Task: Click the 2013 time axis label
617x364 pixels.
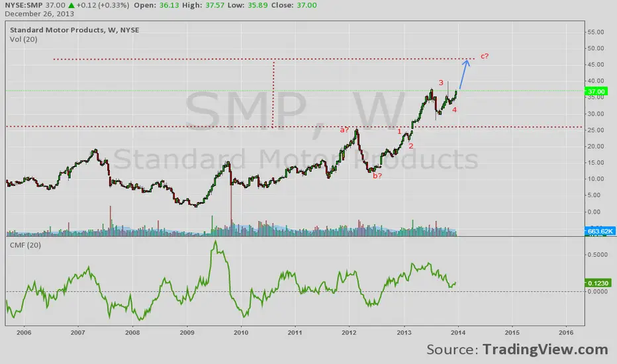Action: [x=404, y=332]
